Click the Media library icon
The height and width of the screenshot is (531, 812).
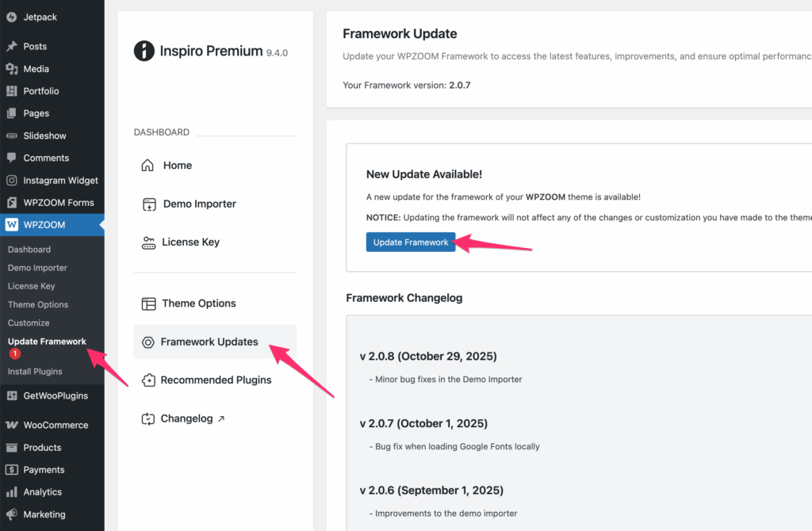pyautogui.click(x=12, y=69)
